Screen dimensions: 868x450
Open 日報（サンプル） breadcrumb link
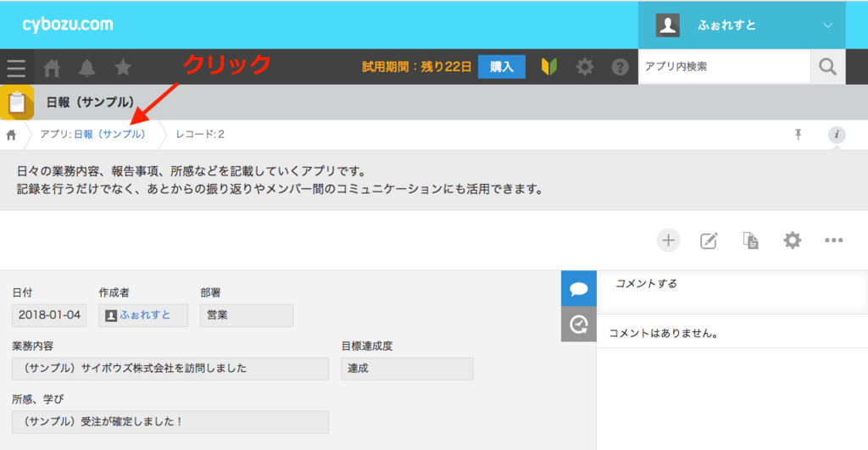(x=109, y=135)
